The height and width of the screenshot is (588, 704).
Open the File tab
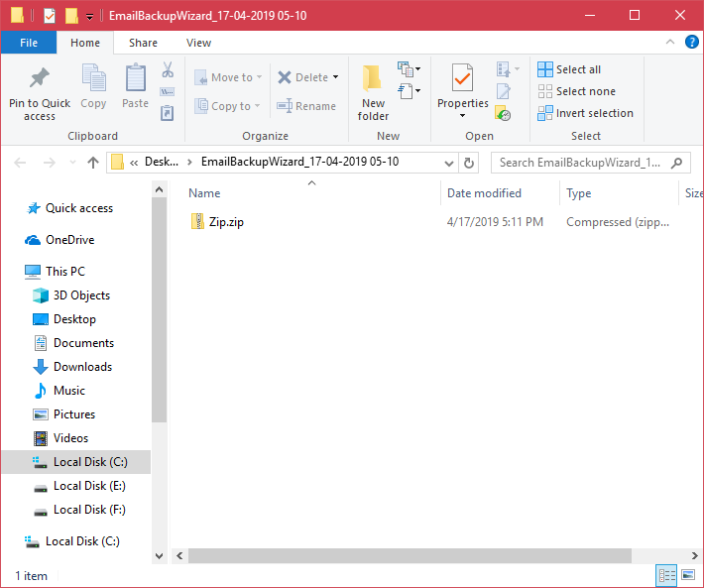(29, 43)
